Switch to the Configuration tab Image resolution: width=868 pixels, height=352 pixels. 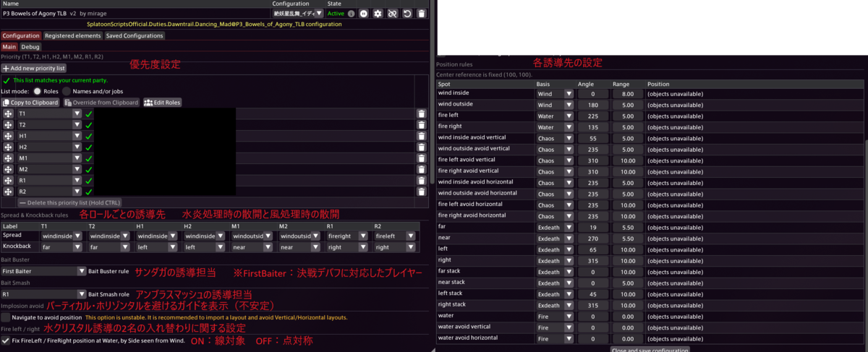pyautogui.click(x=21, y=35)
